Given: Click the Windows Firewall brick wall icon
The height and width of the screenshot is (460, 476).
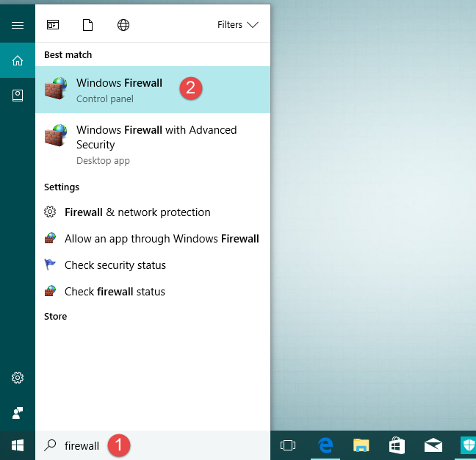Looking at the screenshot, I should click(56, 88).
